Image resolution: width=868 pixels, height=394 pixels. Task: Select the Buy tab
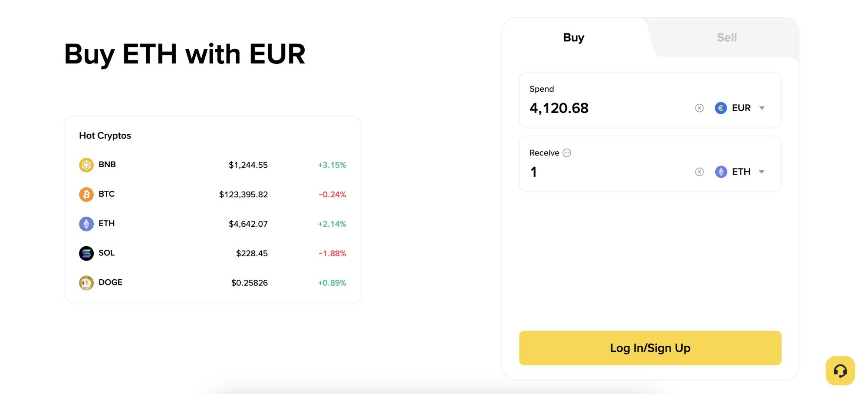coord(573,37)
